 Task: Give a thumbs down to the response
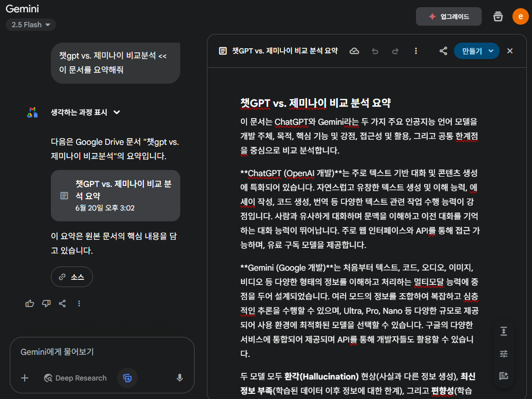pyautogui.click(x=46, y=303)
